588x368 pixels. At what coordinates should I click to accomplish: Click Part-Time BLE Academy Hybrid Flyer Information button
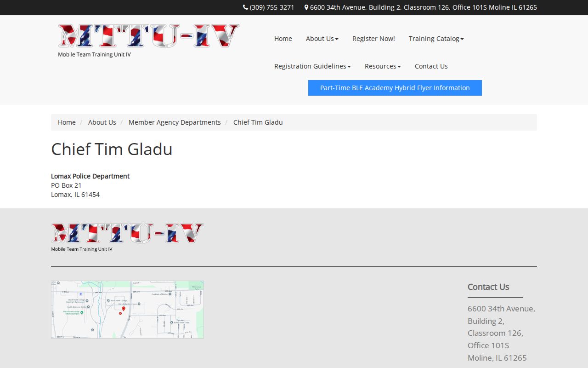pos(395,88)
